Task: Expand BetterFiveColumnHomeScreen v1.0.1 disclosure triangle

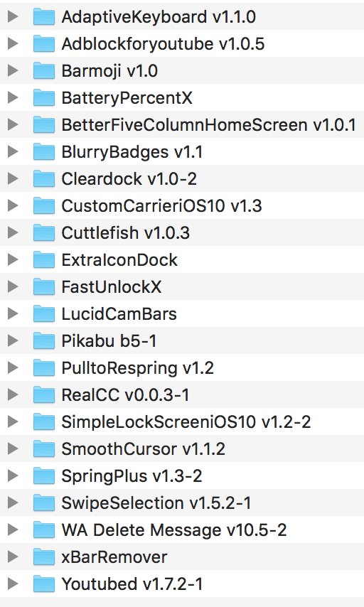Action: tap(14, 124)
